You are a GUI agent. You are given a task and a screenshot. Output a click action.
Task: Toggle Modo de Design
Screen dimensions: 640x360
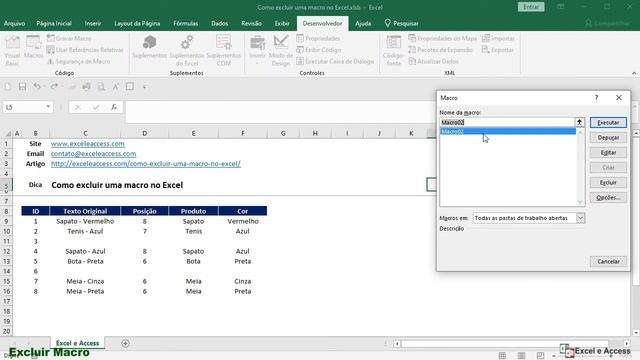tap(281, 51)
